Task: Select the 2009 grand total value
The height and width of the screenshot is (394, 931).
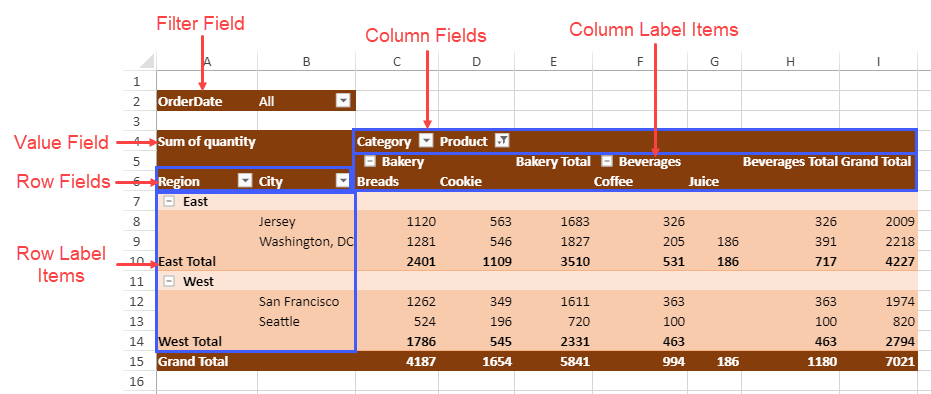Action: coord(900,222)
